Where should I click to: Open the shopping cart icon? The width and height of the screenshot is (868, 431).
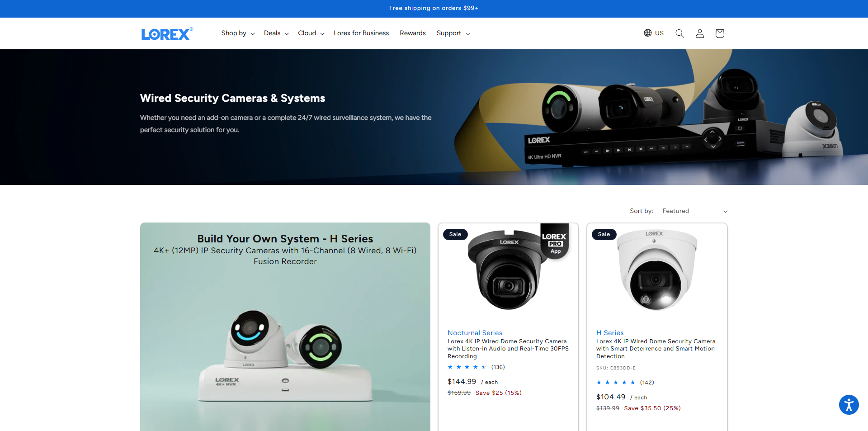(720, 33)
